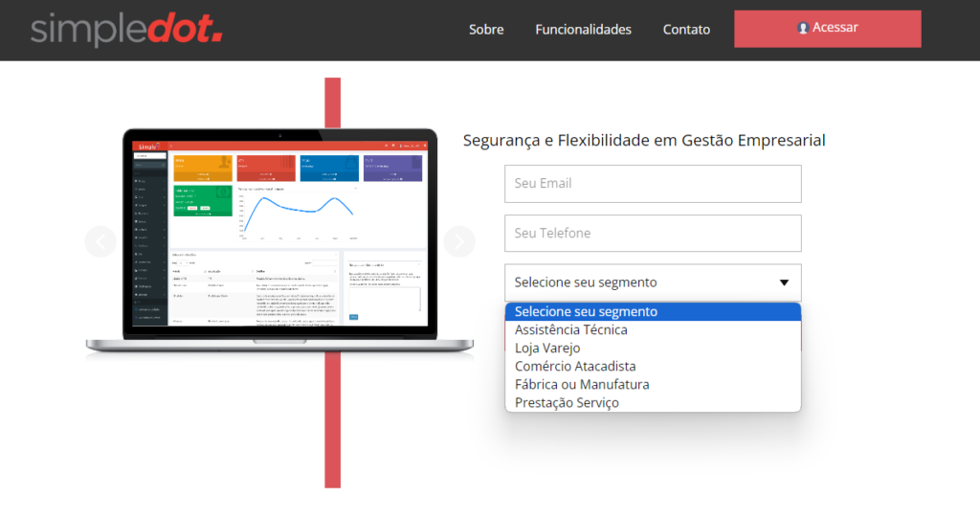Go to previous carousel slide arrow

click(100, 241)
